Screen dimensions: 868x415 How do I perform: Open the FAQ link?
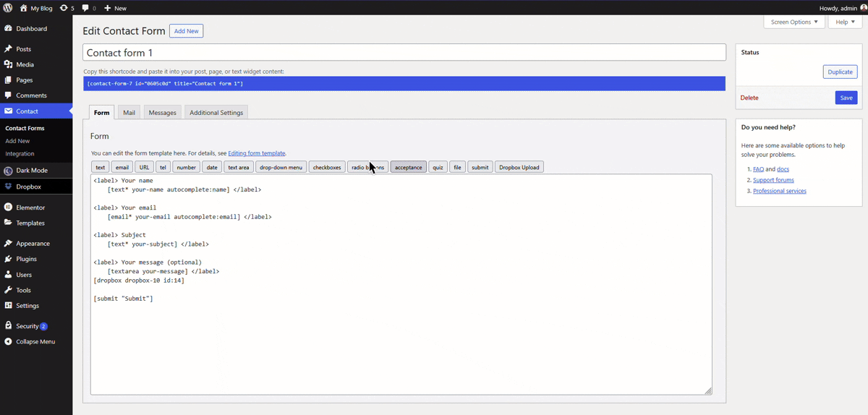pyautogui.click(x=758, y=169)
